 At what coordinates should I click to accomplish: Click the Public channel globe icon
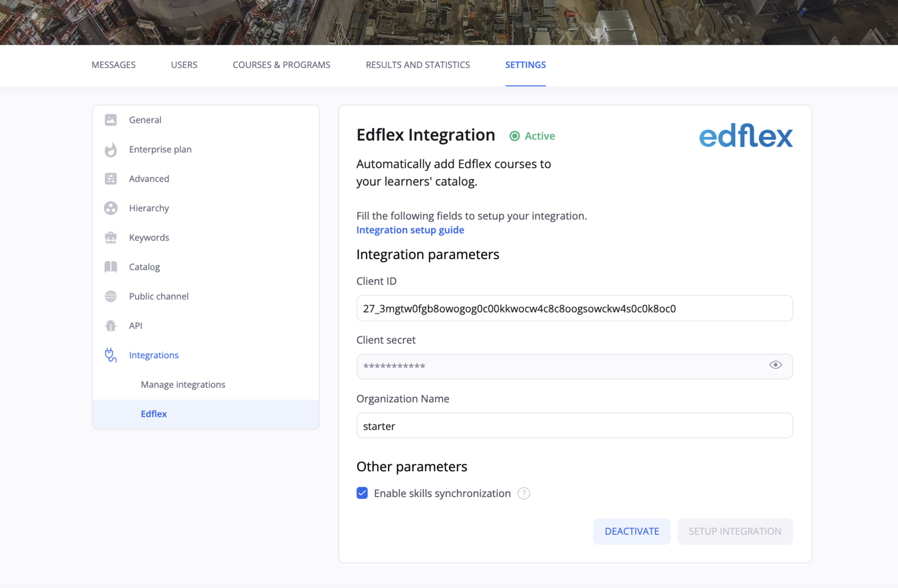pos(111,296)
